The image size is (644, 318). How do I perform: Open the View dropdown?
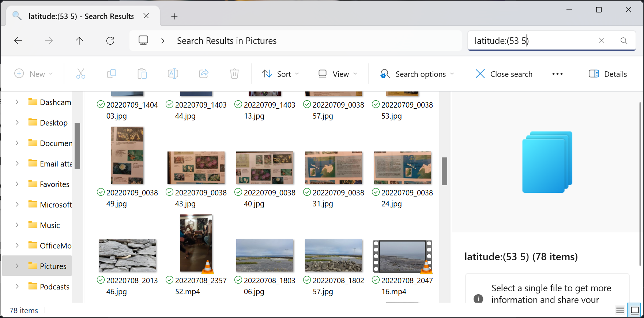point(338,74)
